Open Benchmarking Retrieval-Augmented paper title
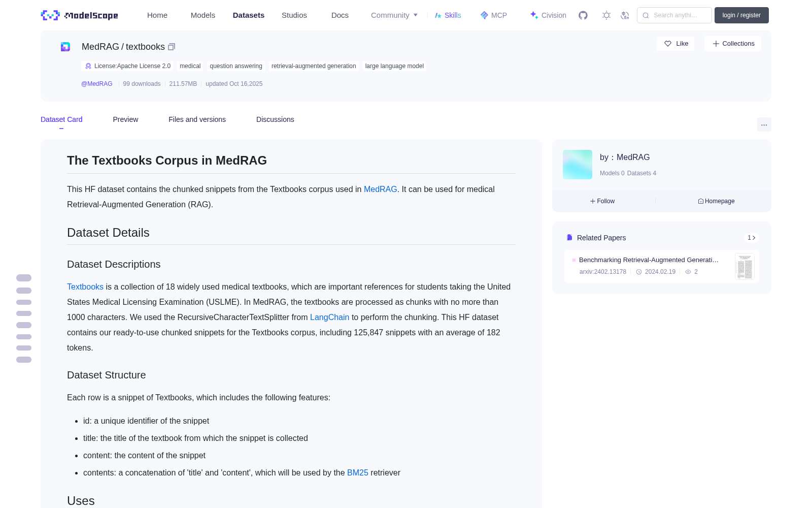Screen dimensions: 812x508 pyautogui.click(x=649, y=260)
